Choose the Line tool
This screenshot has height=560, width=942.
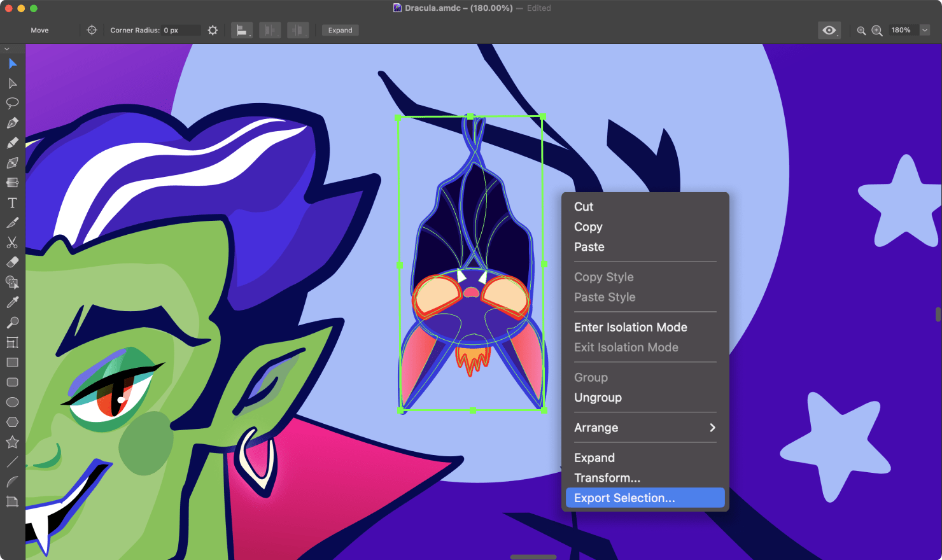[12, 462]
